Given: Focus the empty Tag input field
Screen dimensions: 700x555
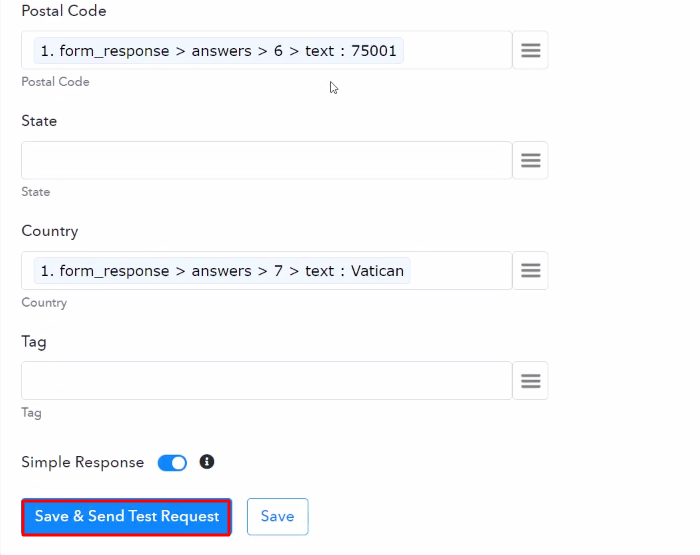Looking at the screenshot, I should point(266,381).
